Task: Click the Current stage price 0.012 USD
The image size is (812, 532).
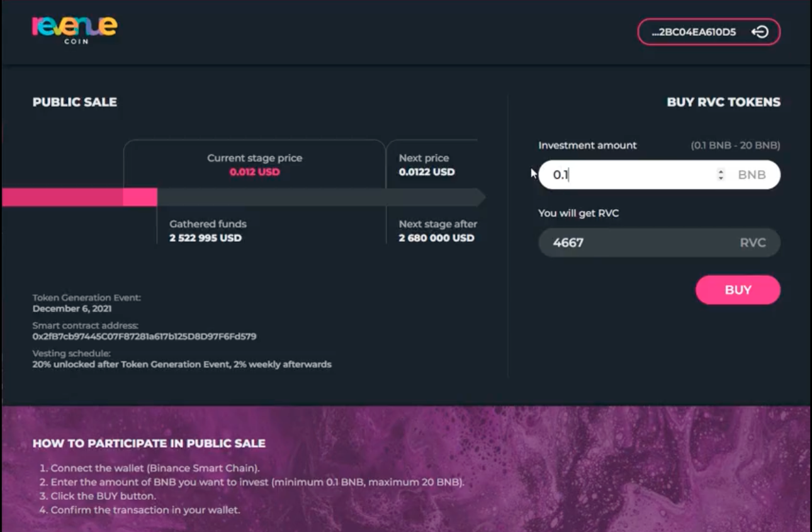Action: (x=254, y=172)
